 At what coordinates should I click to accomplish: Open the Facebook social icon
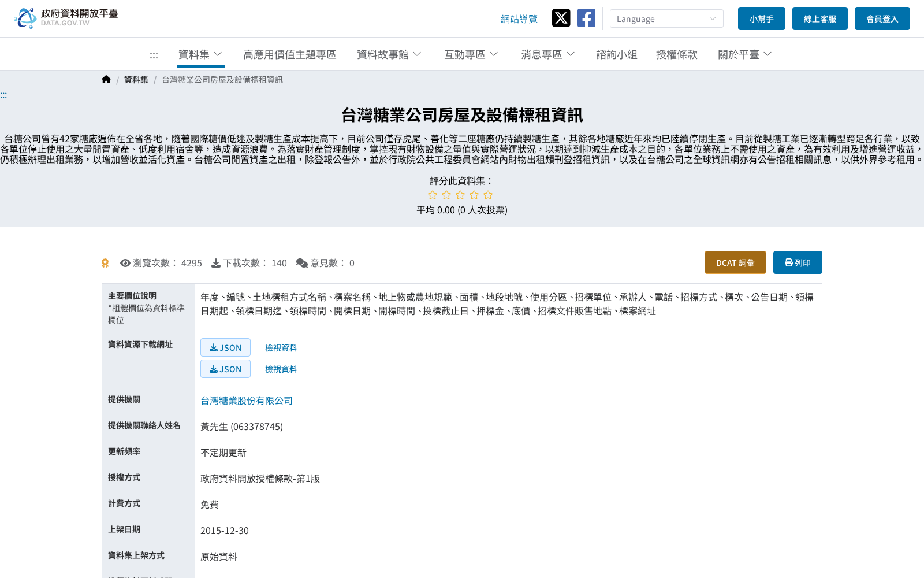coord(586,18)
